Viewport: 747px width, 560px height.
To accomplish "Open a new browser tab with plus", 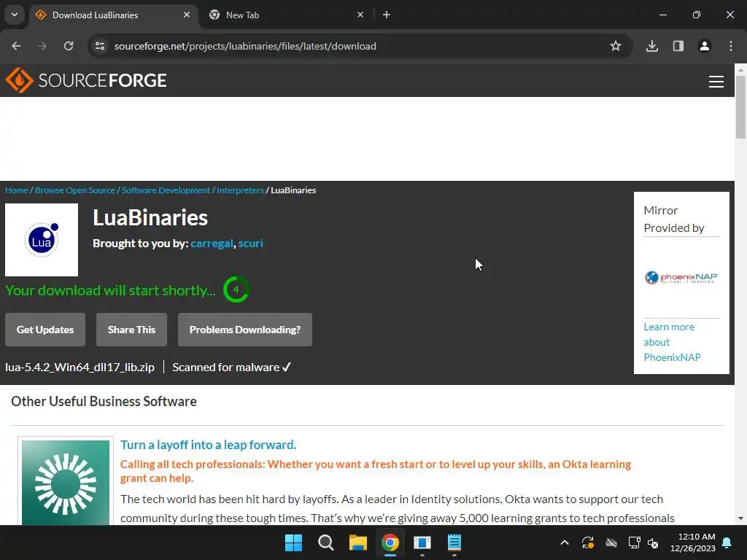I will (x=387, y=15).
